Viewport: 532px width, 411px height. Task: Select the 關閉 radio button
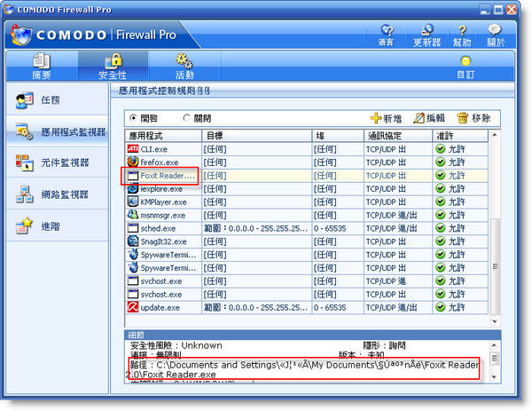186,118
